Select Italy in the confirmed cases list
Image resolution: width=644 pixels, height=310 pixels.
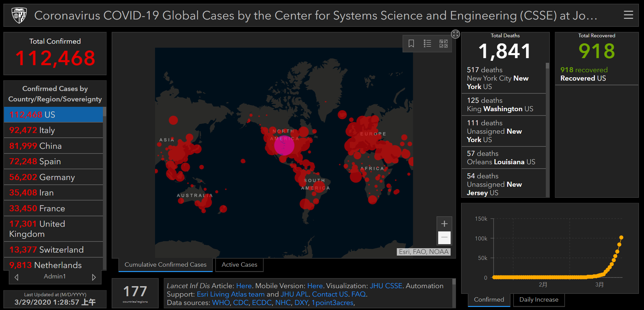pyautogui.click(x=53, y=130)
